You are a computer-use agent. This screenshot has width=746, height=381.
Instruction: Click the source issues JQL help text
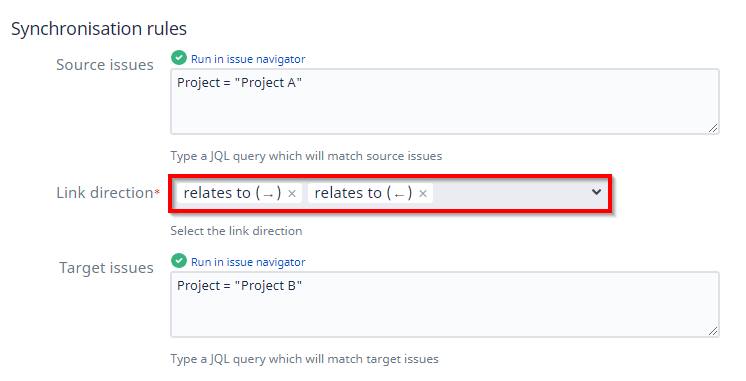click(x=306, y=156)
